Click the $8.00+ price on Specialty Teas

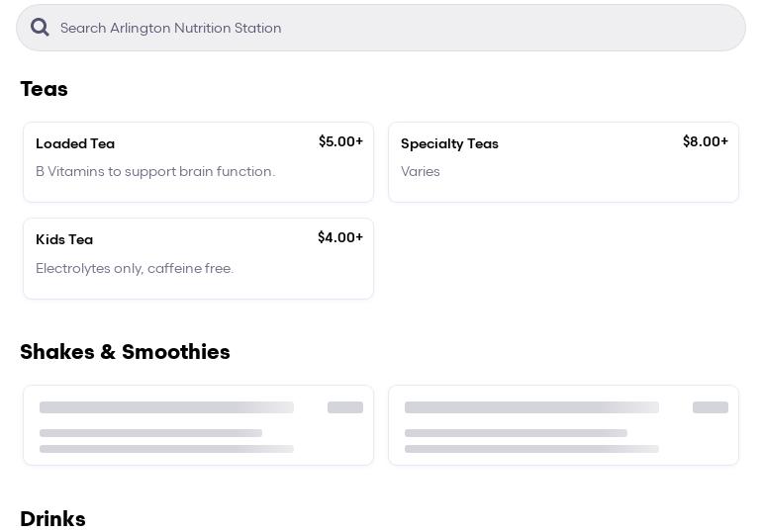[705, 141]
